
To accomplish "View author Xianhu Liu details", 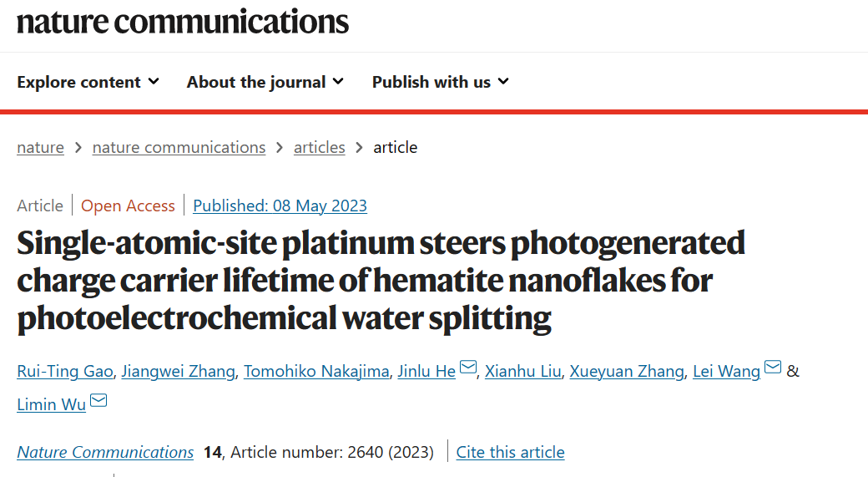I will 523,371.
